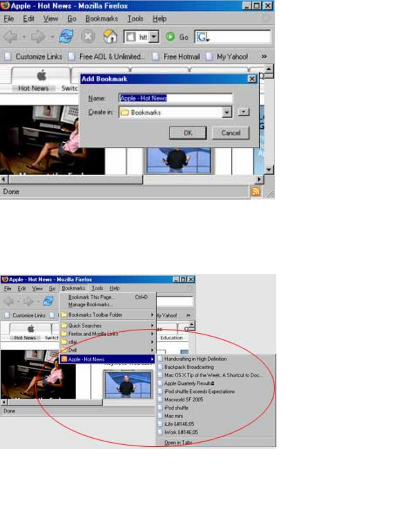Screen dimensions: 413x532
Task: Click Apple logo tab beside the open Bookmarks menu
Action: (31, 328)
